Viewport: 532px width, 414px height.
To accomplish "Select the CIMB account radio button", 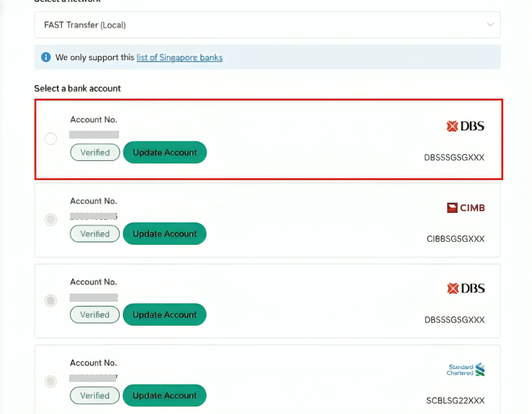I will 51,219.
